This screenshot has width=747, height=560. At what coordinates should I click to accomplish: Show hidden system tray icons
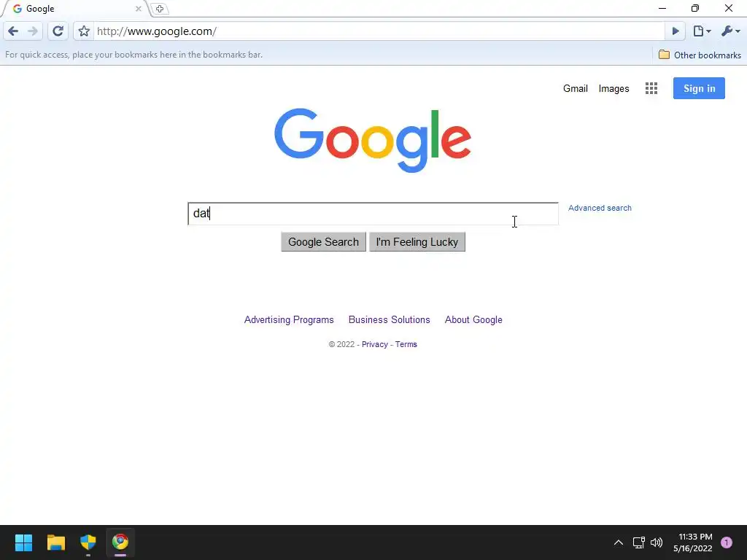(x=619, y=542)
